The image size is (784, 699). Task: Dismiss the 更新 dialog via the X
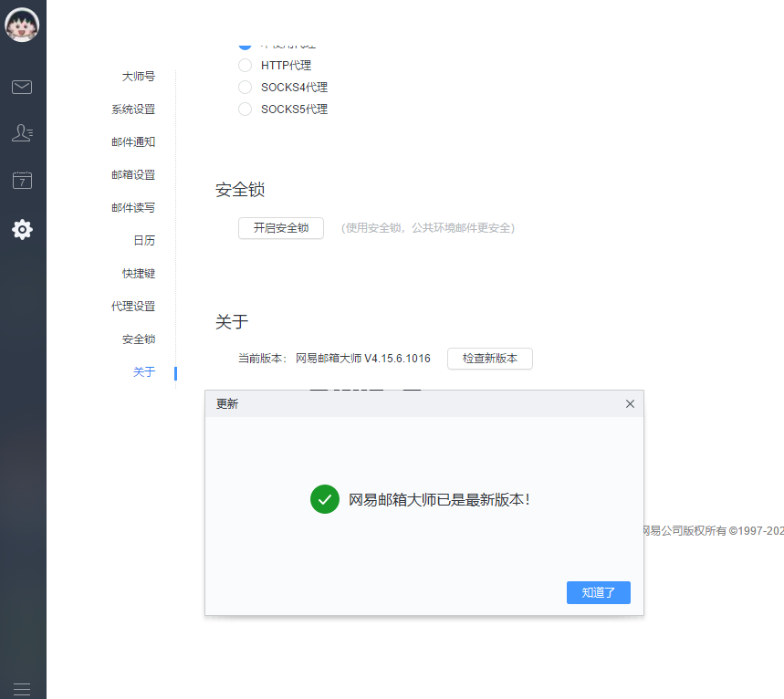click(630, 403)
